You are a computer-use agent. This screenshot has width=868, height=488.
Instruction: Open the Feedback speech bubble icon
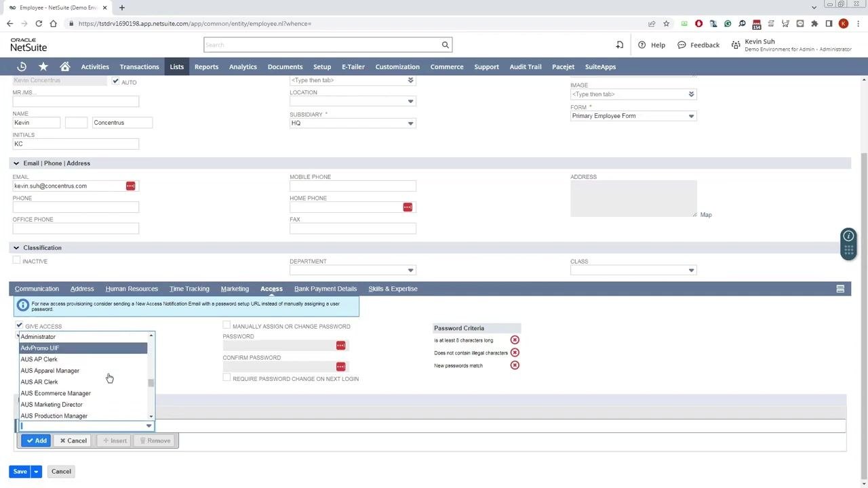(682, 45)
